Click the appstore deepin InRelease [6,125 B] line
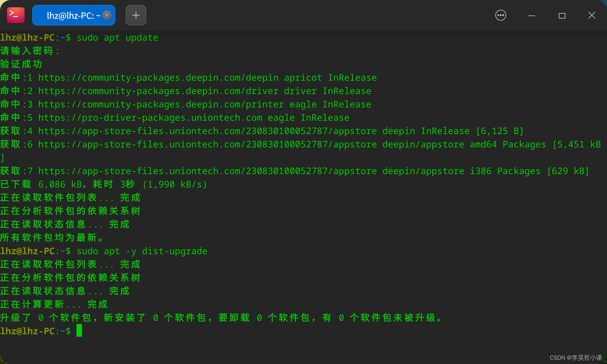Screen dimensions: 607x364 click(262, 131)
